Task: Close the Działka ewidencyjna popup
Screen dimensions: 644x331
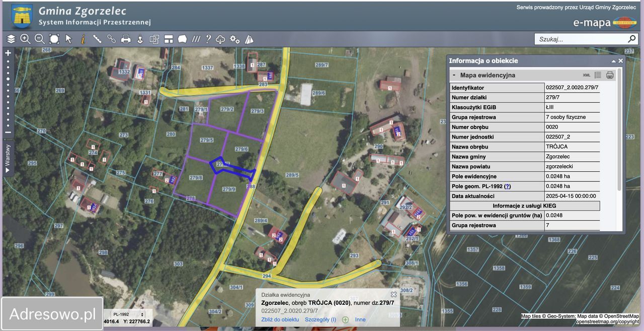Action: point(394,294)
